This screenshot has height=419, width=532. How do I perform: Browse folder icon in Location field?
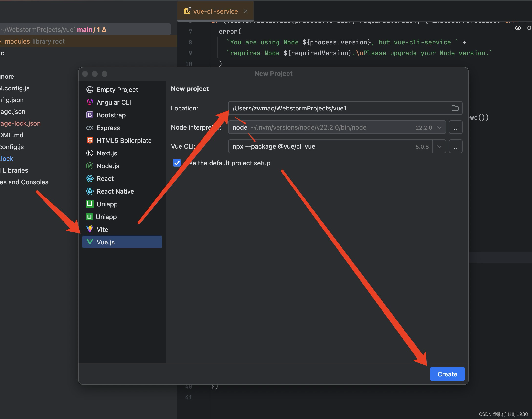[455, 108]
